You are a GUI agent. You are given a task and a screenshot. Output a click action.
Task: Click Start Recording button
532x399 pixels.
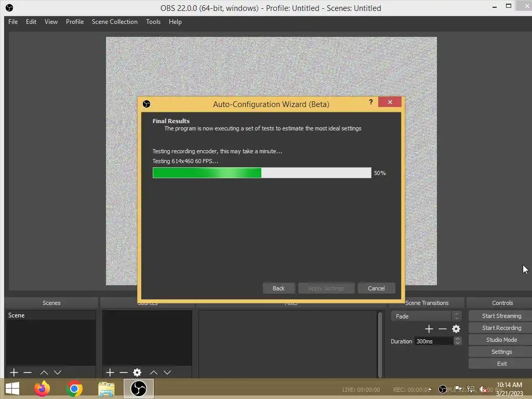tap(501, 328)
